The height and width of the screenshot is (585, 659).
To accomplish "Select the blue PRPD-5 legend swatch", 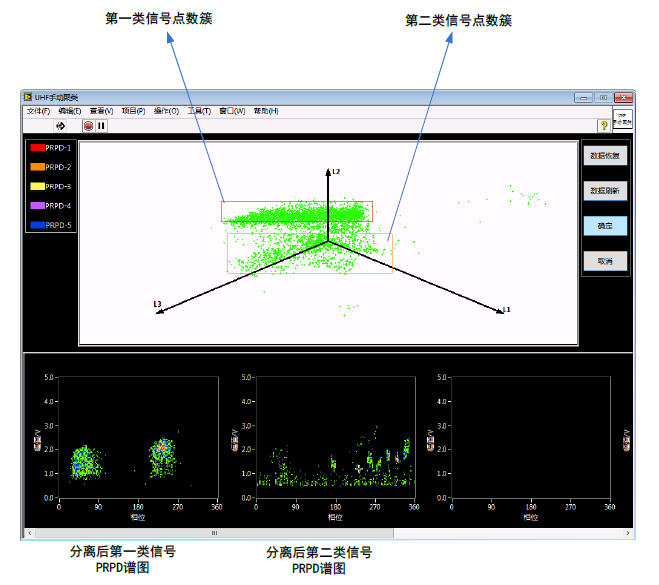I will 37,225.
